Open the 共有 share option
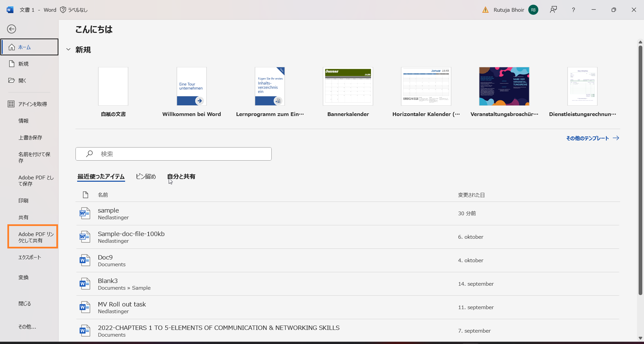This screenshot has height=344, width=644. click(x=30, y=217)
